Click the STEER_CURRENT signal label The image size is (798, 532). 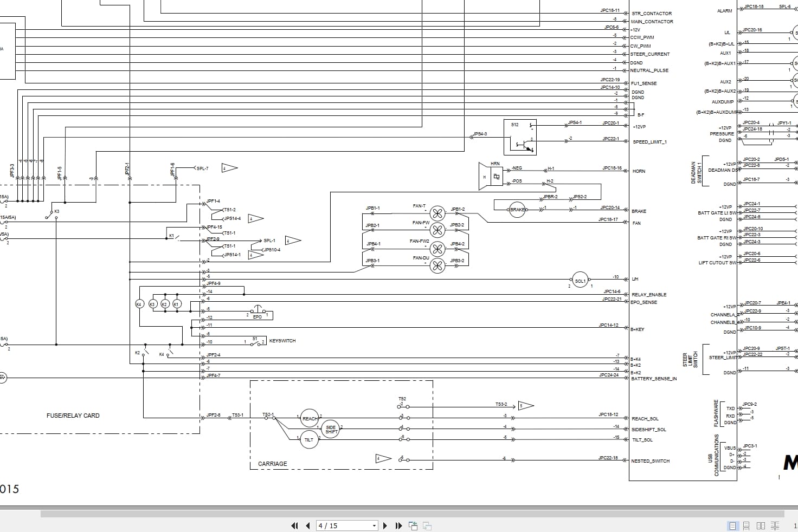(650, 54)
